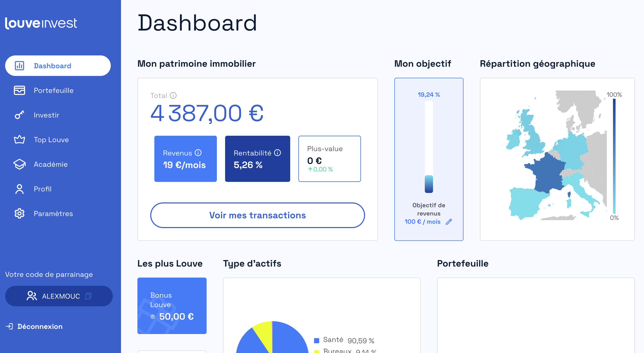
Task: Click the Mon objectif heading
Action: point(423,64)
